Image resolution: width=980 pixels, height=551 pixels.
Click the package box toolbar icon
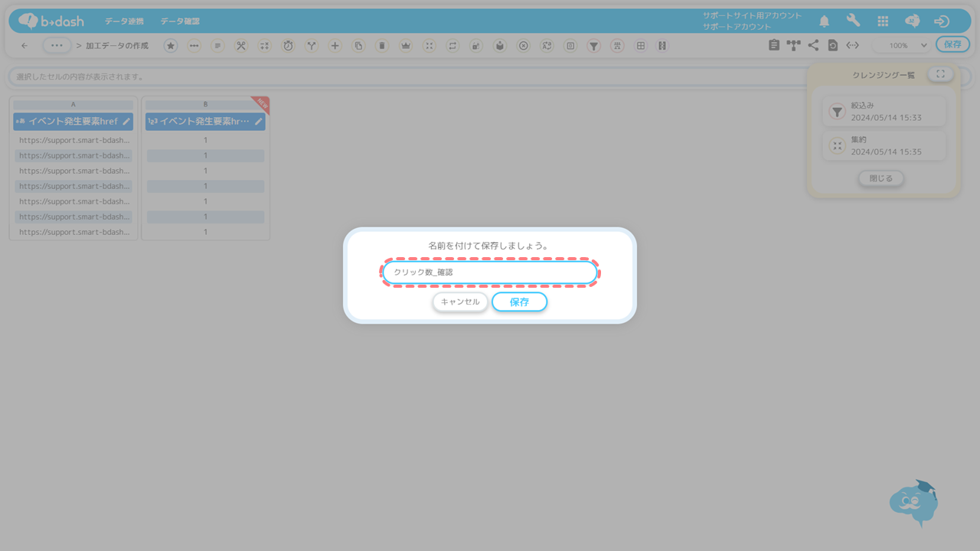pos(500,46)
